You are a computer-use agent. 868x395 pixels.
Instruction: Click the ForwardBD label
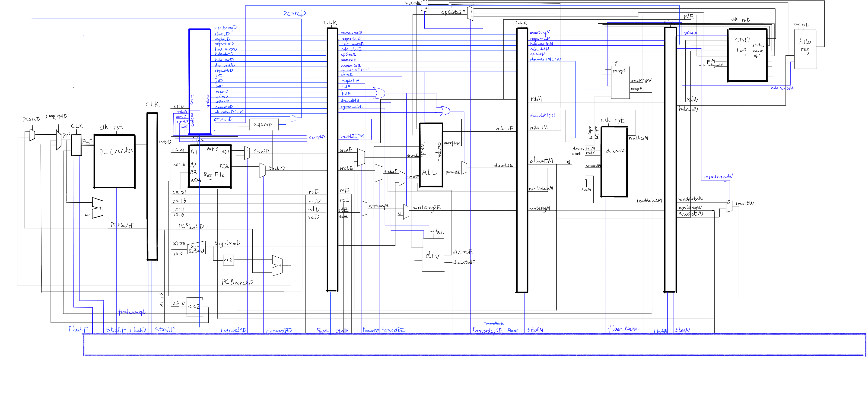click(279, 330)
